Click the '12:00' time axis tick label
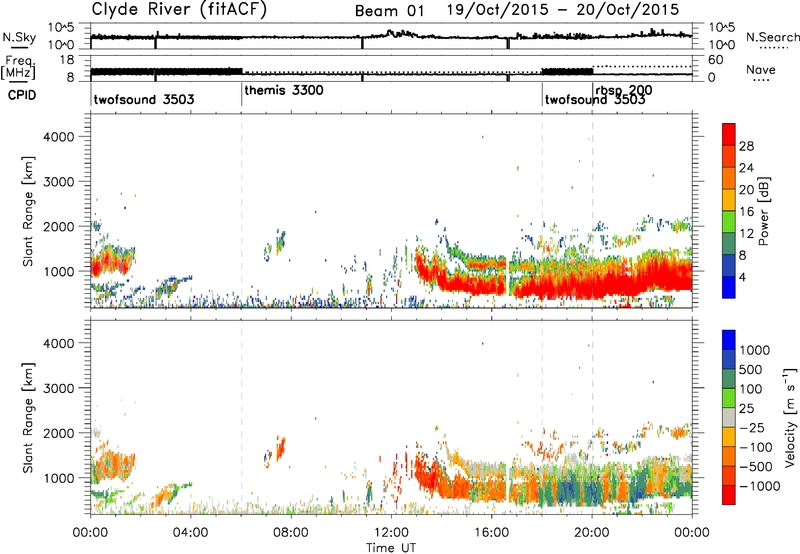800x554 pixels. pyautogui.click(x=391, y=533)
